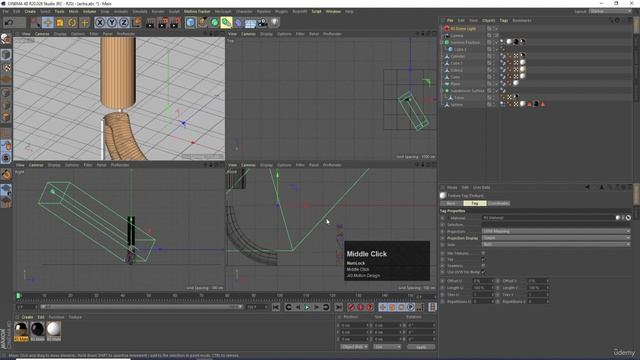Click the Light bulb icon
640x360 pixels.
[x=274, y=22]
